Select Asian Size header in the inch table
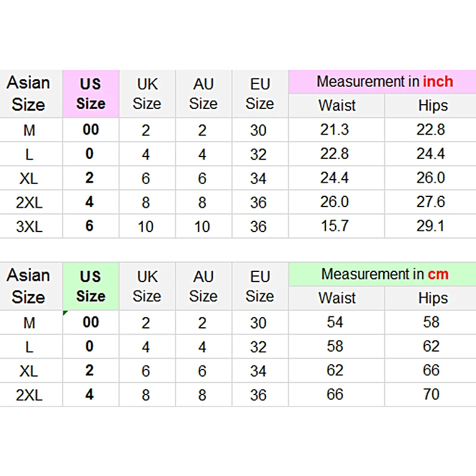 (x=29, y=94)
